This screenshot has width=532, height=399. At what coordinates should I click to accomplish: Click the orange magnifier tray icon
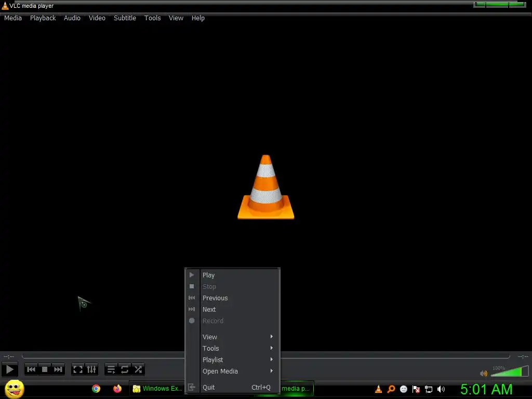[x=391, y=389]
